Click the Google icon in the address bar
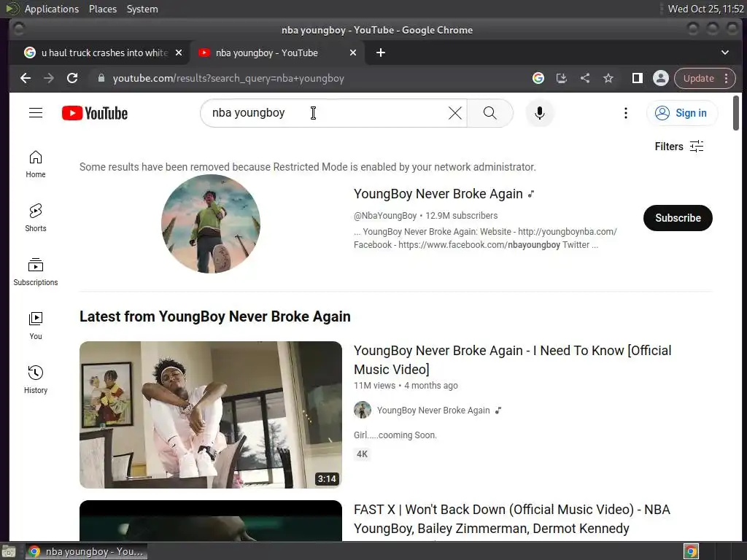Screen dimensions: 747x560 (538, 78)
